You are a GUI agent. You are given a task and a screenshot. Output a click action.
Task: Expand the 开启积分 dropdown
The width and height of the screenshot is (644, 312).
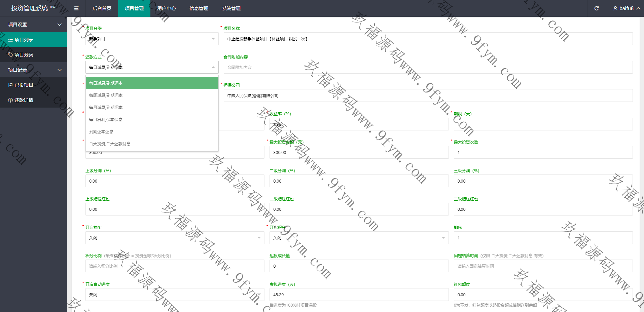[359, 238]
